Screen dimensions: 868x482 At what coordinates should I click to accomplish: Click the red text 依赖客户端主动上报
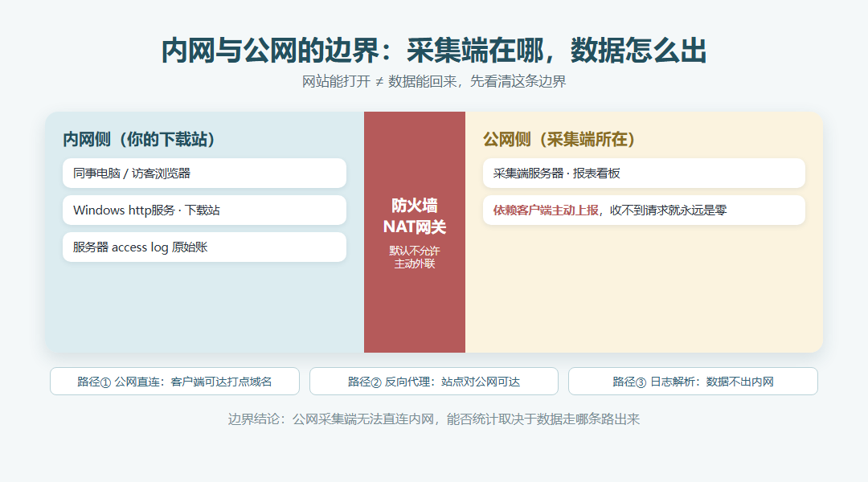pyautogui.click(x=546, y=210)
